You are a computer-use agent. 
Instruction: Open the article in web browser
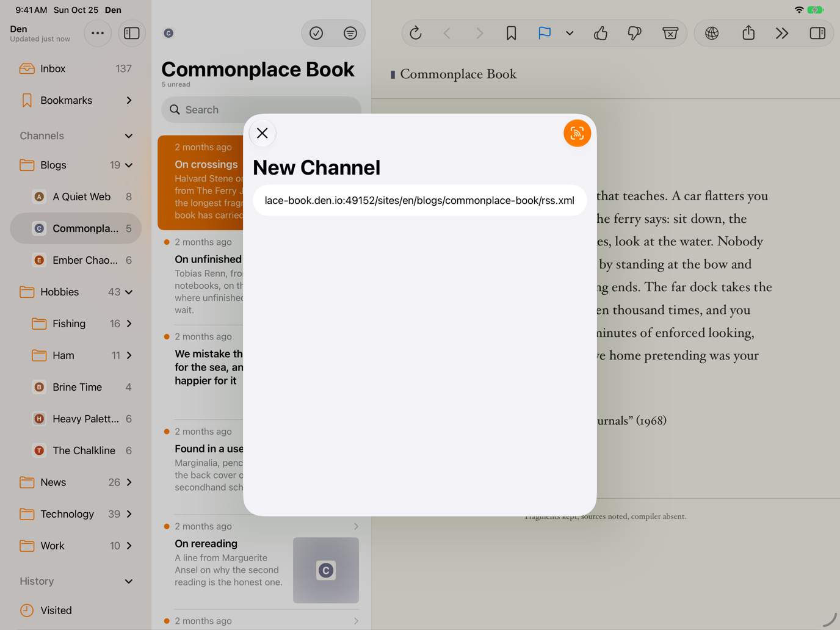pos(712,33)
